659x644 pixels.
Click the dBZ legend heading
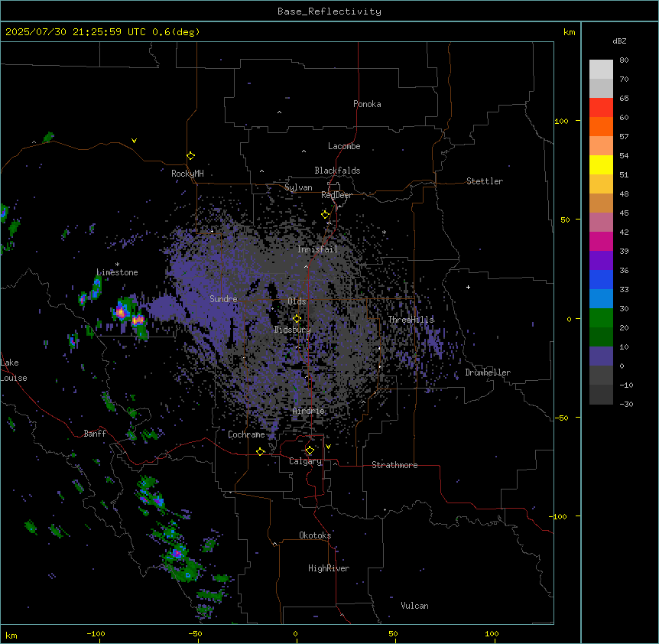coord(619,41)
